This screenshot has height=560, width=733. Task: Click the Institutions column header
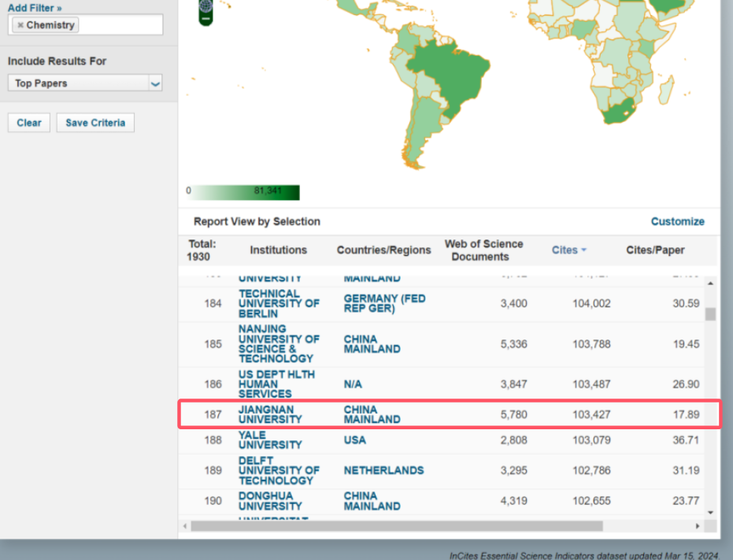pyautogui.click(x=278, y=250)
